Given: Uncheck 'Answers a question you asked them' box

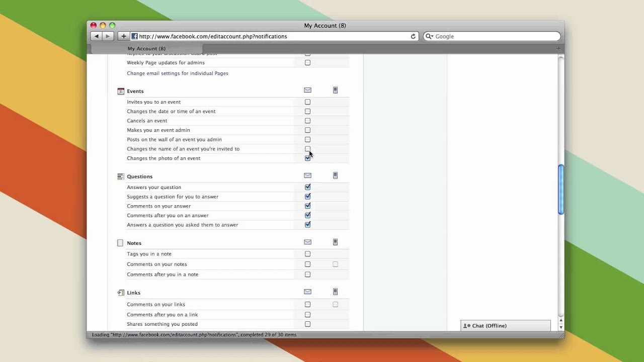Looking at the screenshot, I should click(x=307, y=225).
